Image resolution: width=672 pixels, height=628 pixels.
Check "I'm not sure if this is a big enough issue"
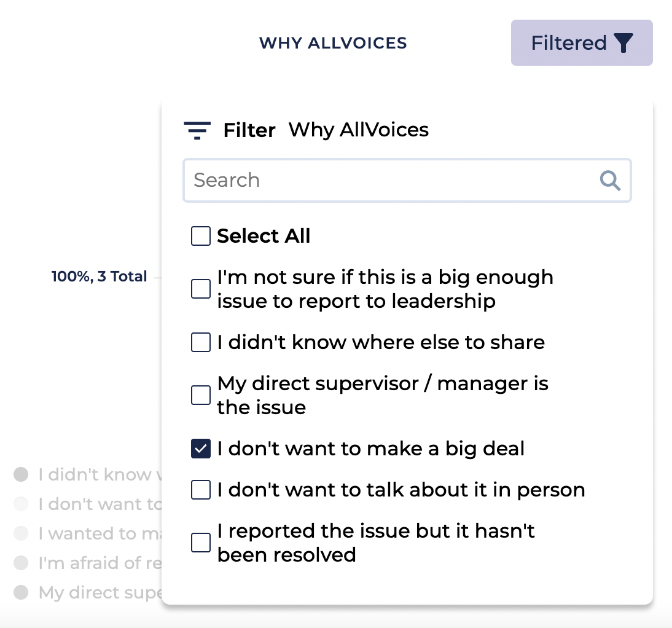click(201, 289)
